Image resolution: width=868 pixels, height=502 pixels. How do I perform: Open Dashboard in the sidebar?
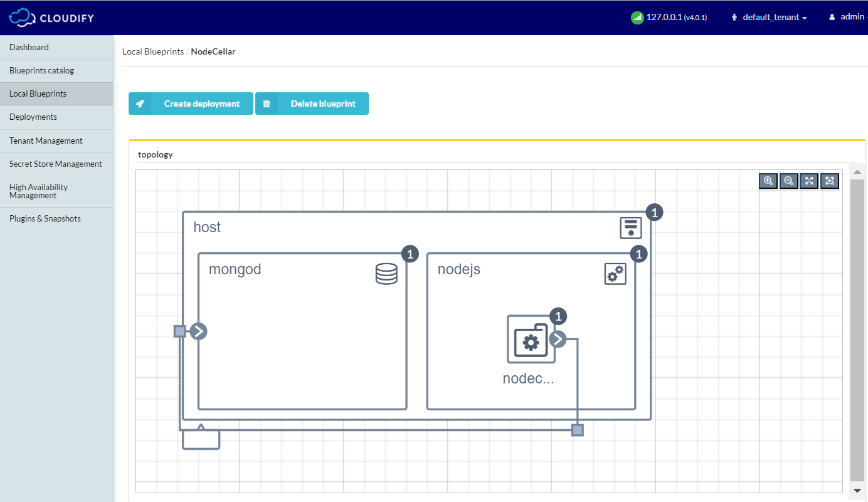[56, 47]
